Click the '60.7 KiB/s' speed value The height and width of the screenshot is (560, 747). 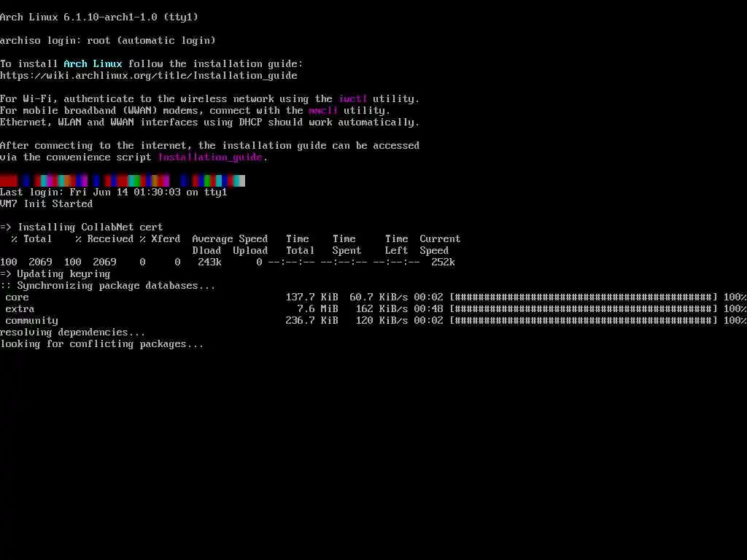pos(379,297)
